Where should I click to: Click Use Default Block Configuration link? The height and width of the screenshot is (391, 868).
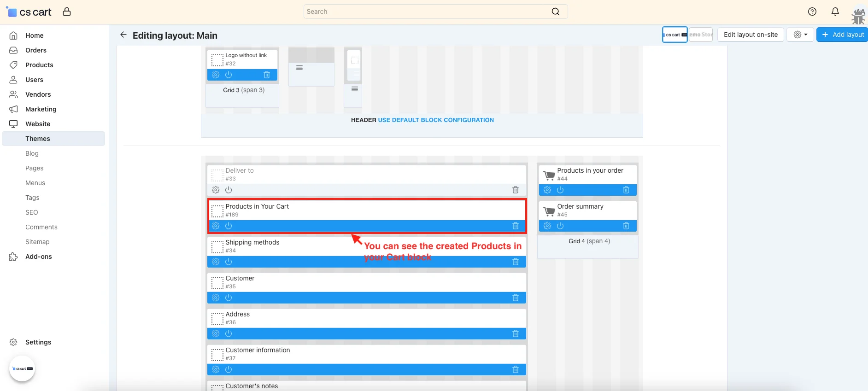pyautogui.click(x=436, y=120)
